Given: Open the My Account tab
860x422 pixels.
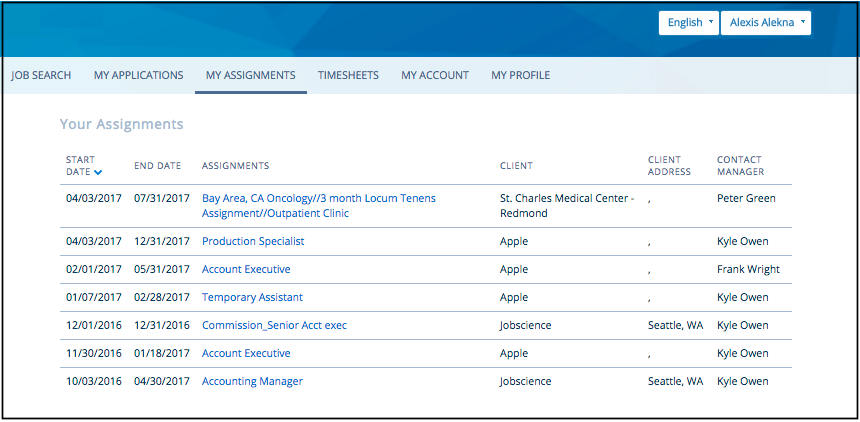Looking at the screenshot, I should pyautogui.click(x=435, y=75).
